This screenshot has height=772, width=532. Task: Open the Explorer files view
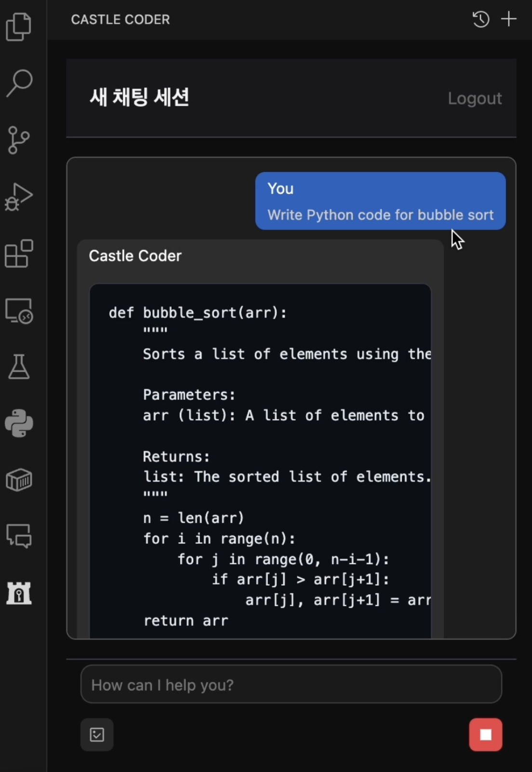coord(19,27)
